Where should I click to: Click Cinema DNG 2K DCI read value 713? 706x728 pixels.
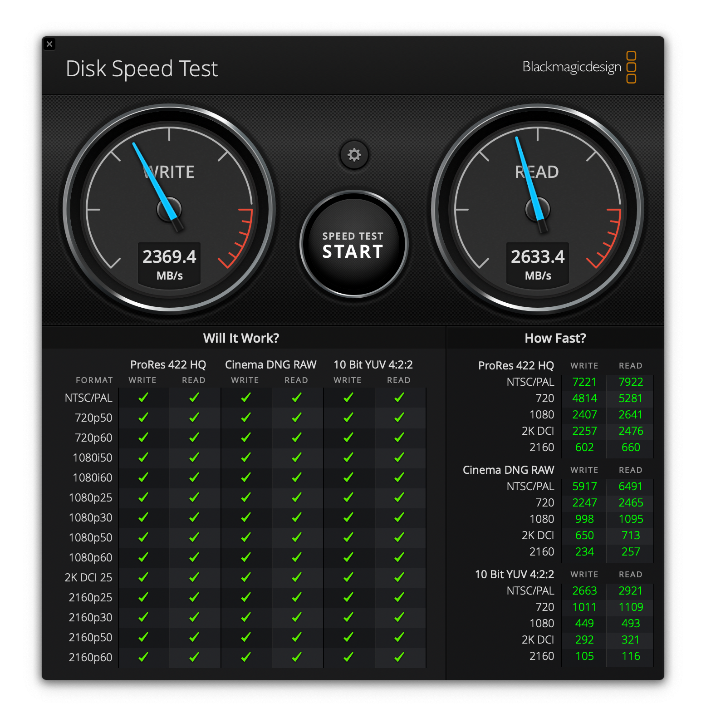(631, 536)
